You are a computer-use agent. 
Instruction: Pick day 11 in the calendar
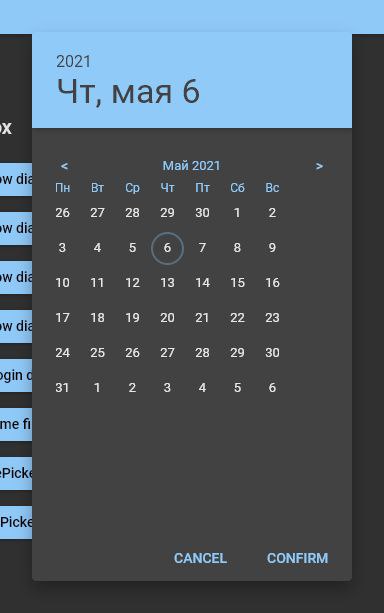97,283
